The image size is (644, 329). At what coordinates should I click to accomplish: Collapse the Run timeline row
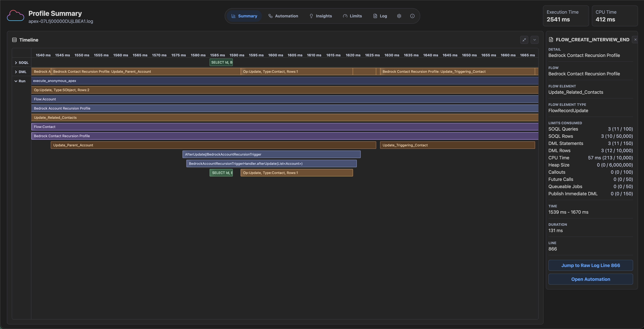(16, 81)
